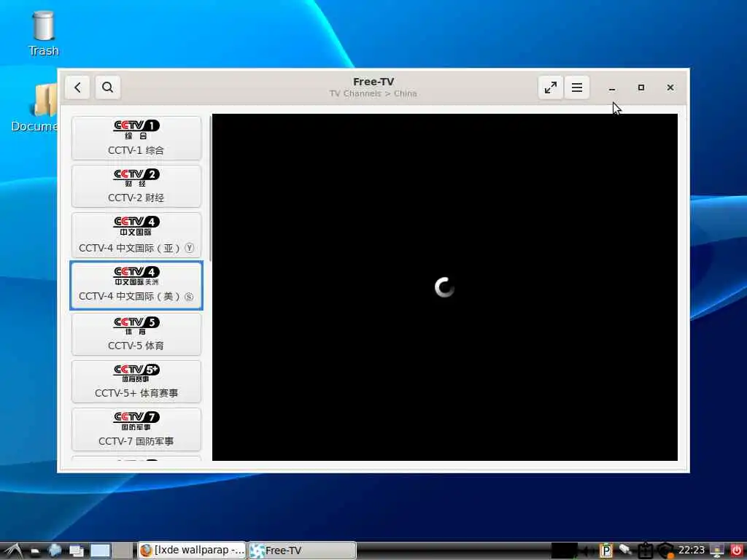The height and width of the screenshot is (560, 747).
Task: Play CCTV-4 中文国际(美) channel
Action: pos(136,285)
